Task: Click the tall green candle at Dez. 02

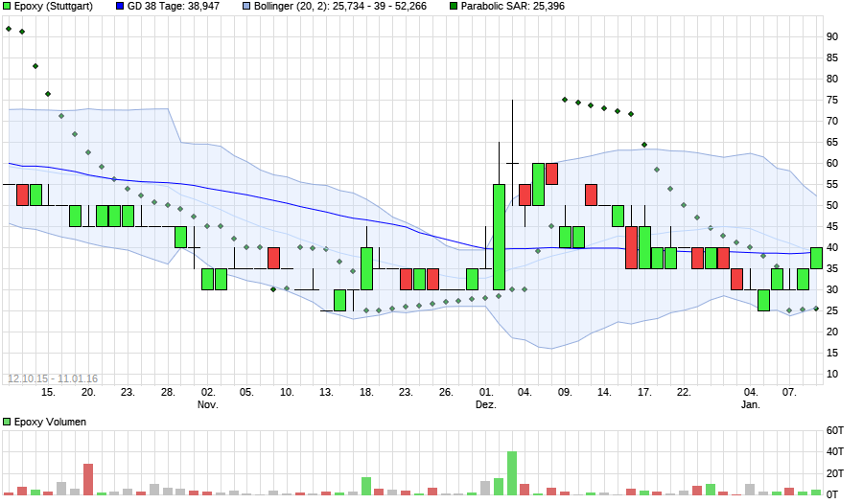Action: tap(500, 237)
